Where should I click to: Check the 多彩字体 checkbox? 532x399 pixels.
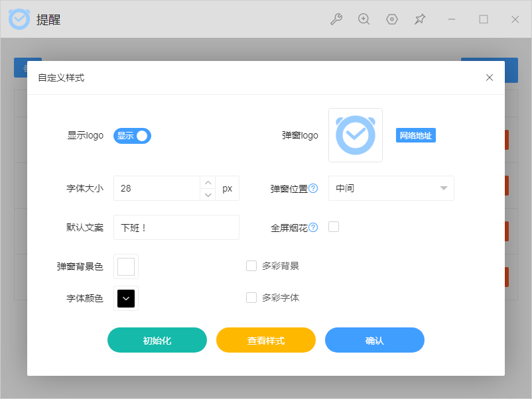point(251,298)
